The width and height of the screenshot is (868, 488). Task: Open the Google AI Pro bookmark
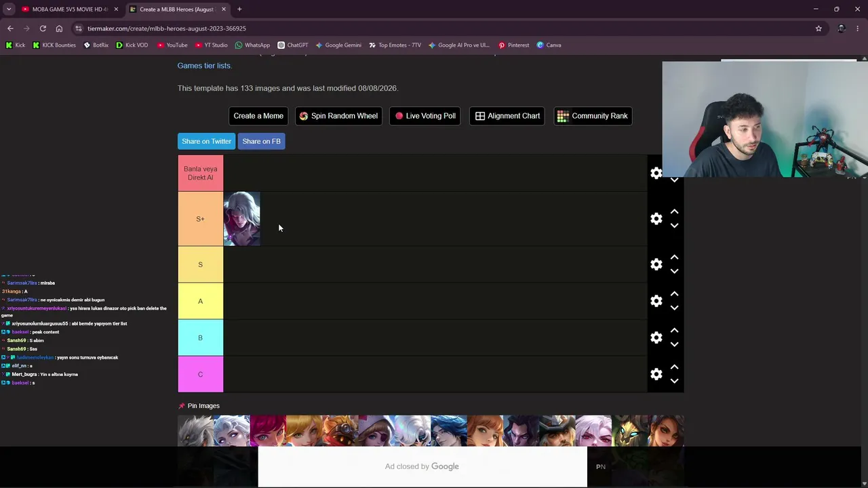458,45
